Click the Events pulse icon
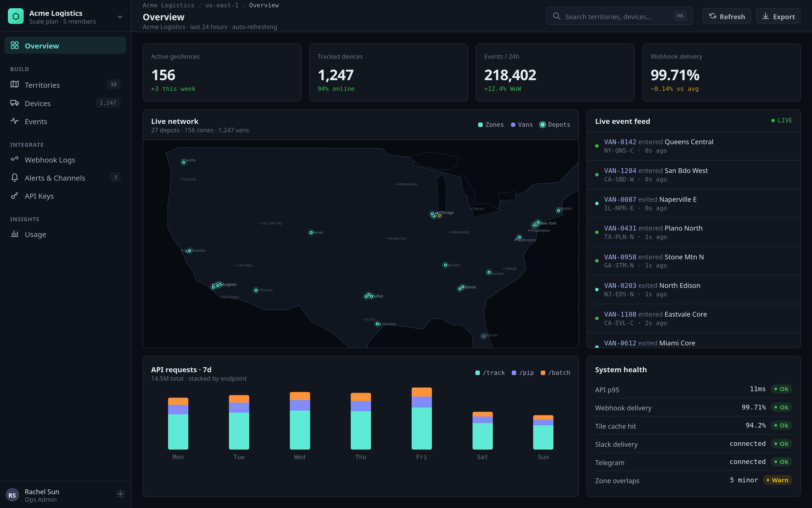 (15, 121)
